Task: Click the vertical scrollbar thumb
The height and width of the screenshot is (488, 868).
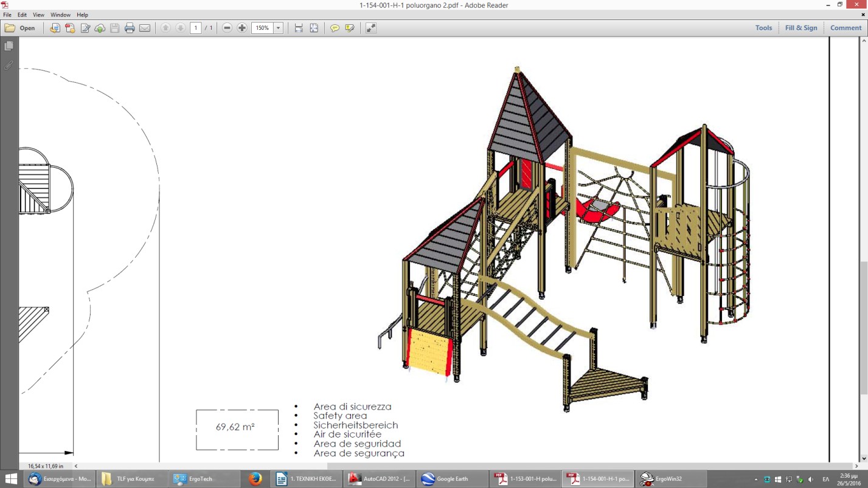Action: [863, 328]
